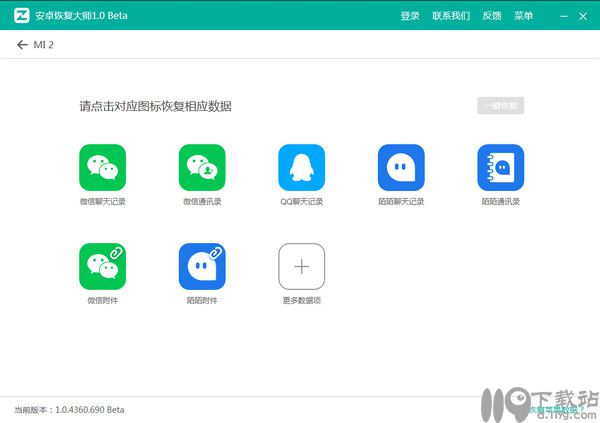This screenshot has width=600, height=423.
Task: Open the 登录 login menu item
Action: 410,16
